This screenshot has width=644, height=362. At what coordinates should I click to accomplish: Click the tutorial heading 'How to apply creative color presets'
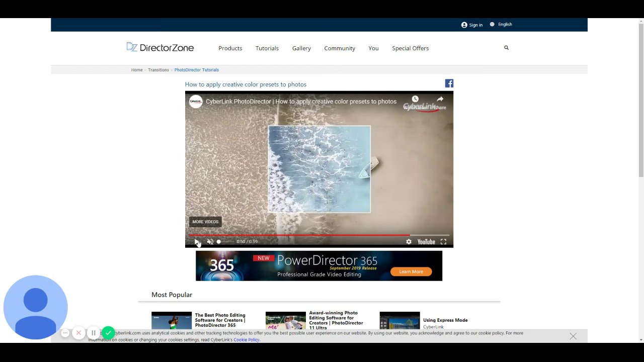[x=246, y=84]
